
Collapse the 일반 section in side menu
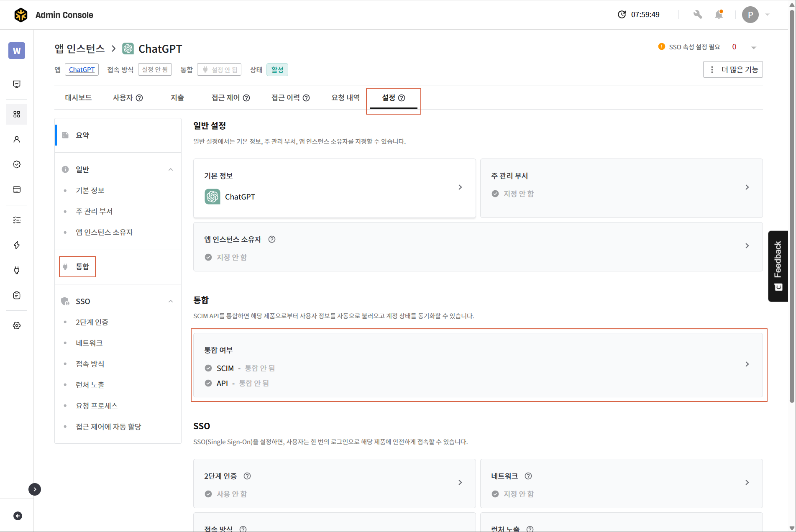(x=171, y=169)
